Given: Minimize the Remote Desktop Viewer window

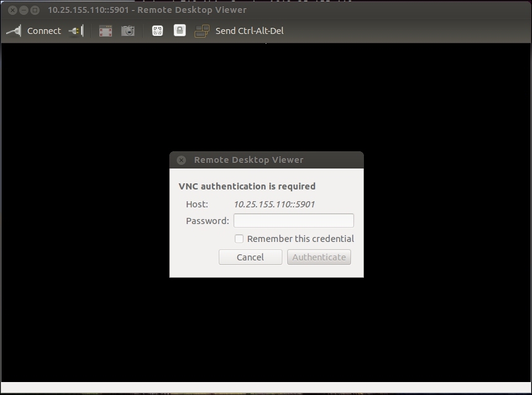Looking at the screenshot, I should (23, 10).
